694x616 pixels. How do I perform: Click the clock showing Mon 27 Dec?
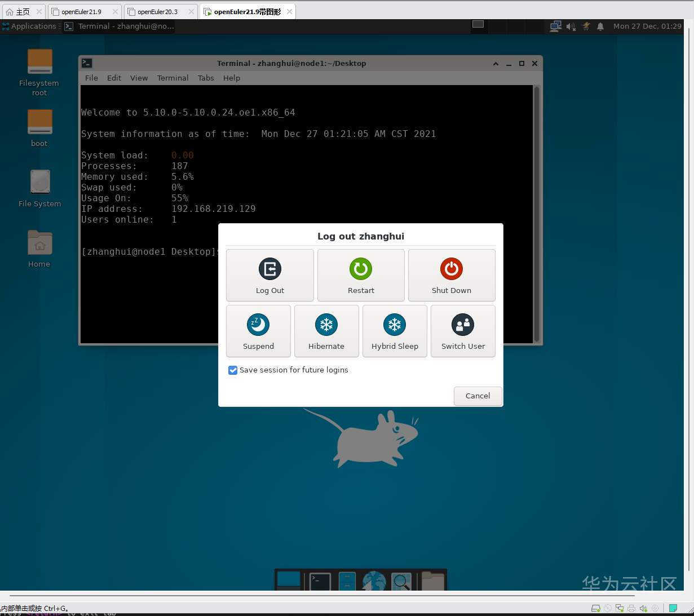click(x=647, y=26)
